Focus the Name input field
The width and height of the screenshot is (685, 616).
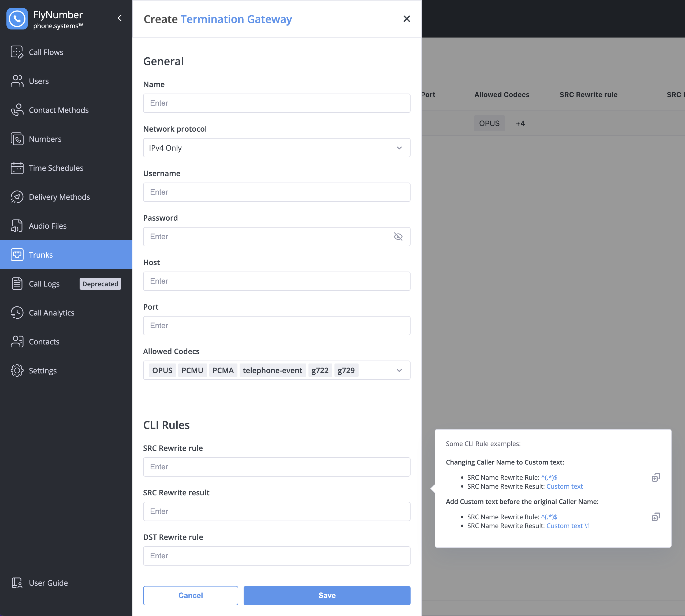tap(277, 103)
